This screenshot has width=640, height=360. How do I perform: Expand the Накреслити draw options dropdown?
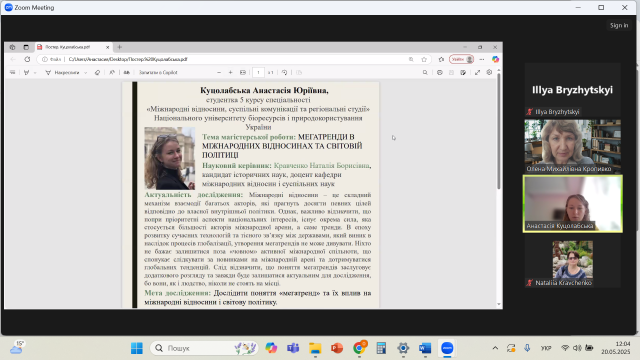pos(85,73)
